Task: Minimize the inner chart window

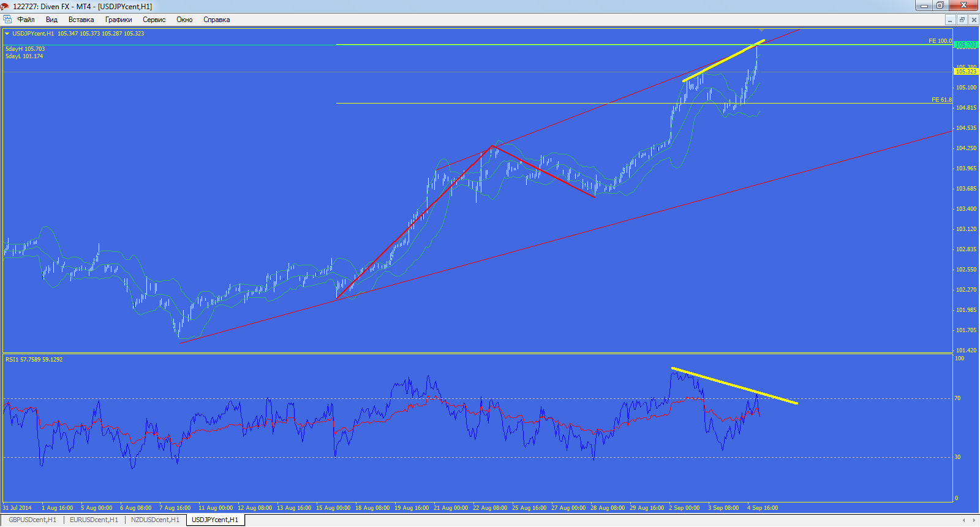Action: (x=950, y=20)
